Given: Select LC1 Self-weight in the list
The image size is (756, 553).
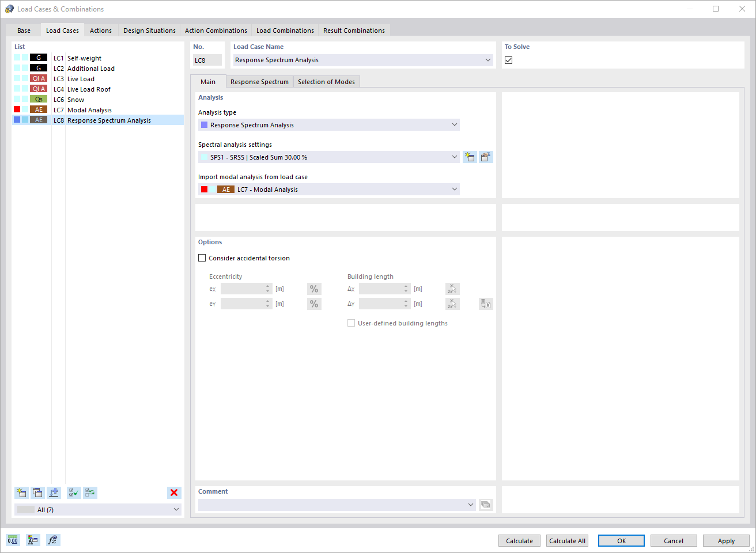Looking at the screenshot, I should [98, 58].
